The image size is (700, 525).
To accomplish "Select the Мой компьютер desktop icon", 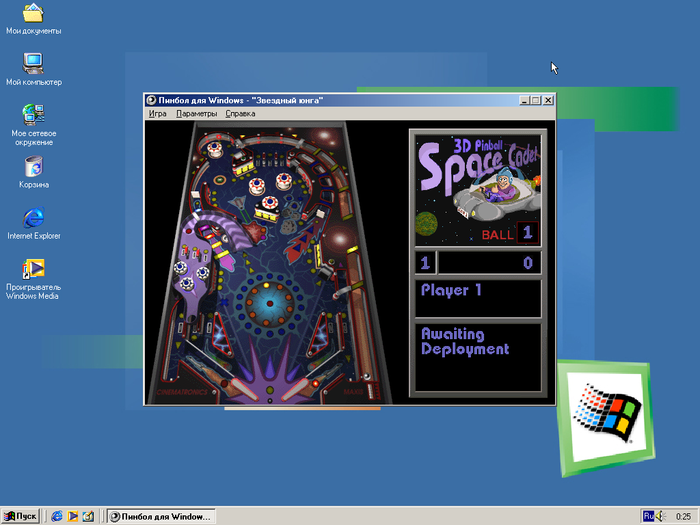I will [x=33, y=70].
